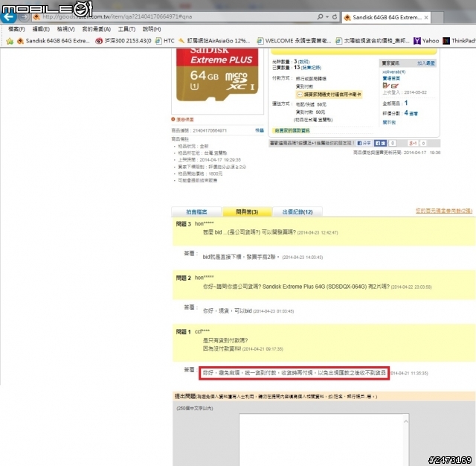476x466 pixels.
Task: Click the 檢舉 link beside item number
Action: (x=260, y=130)
